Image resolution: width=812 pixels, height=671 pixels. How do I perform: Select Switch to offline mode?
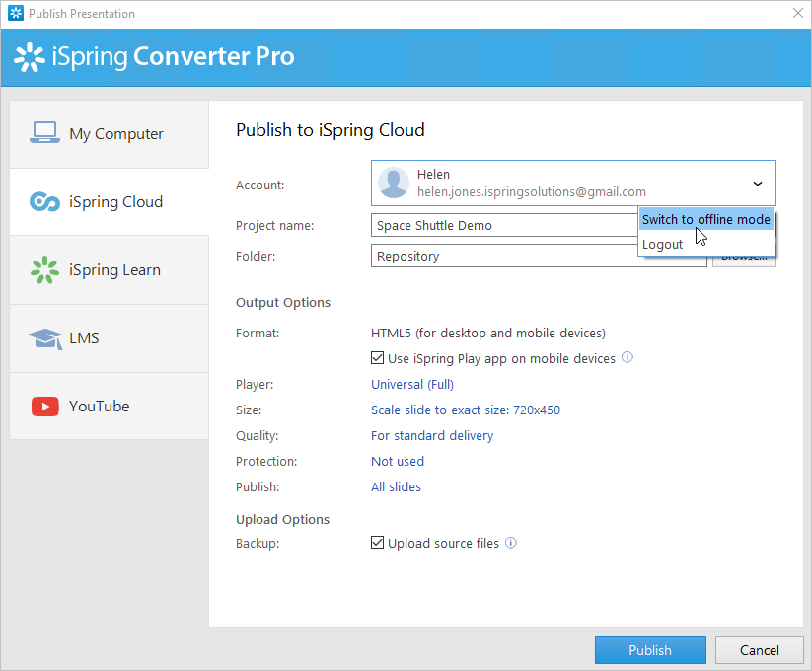706,219
